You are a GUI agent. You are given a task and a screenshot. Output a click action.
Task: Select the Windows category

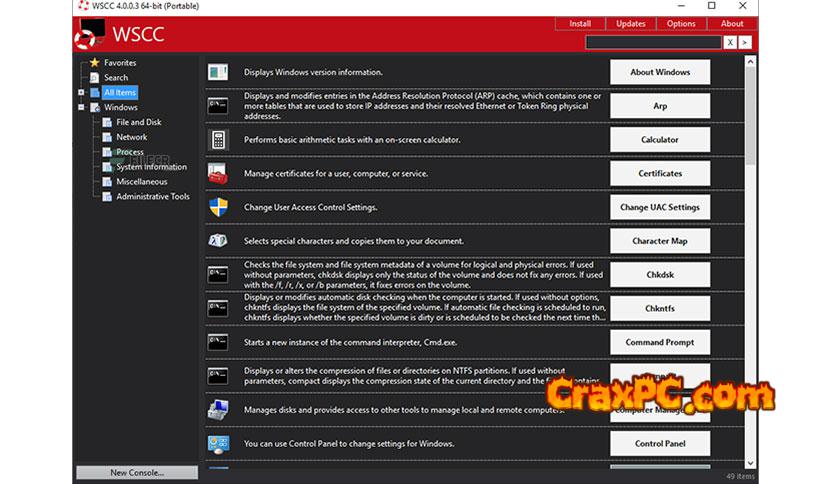pyautogui.click(x=120, y=107)
